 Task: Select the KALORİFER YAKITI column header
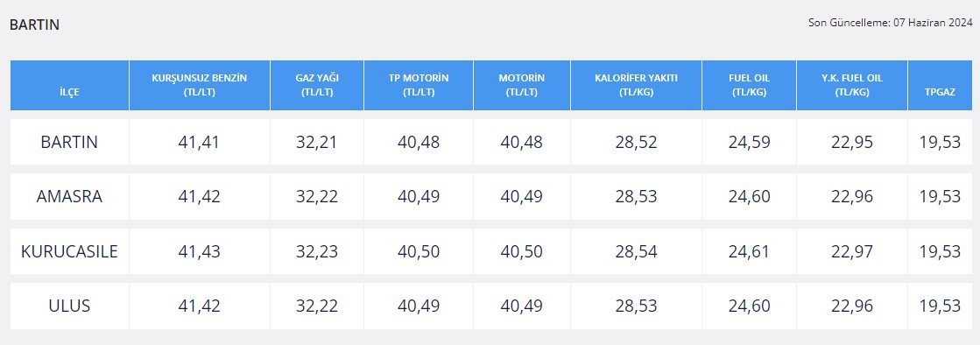pos(636,86)
